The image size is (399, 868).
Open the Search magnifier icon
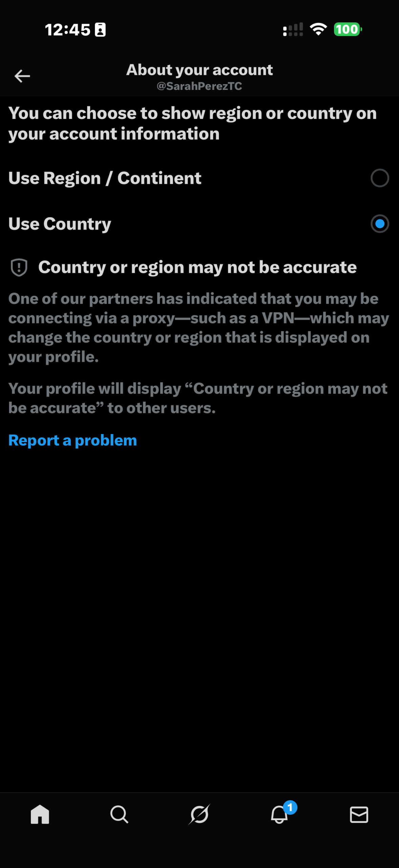click(119, 814)
